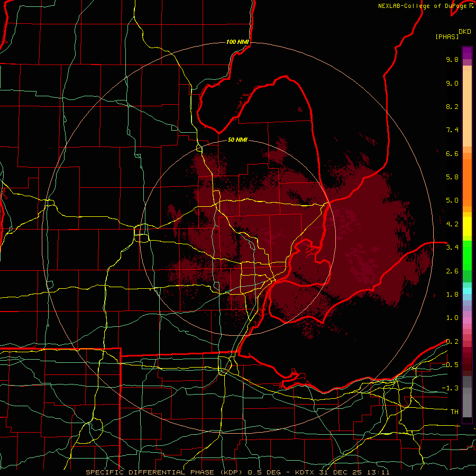Select the 3.4 scale value

tap(452, 248)
